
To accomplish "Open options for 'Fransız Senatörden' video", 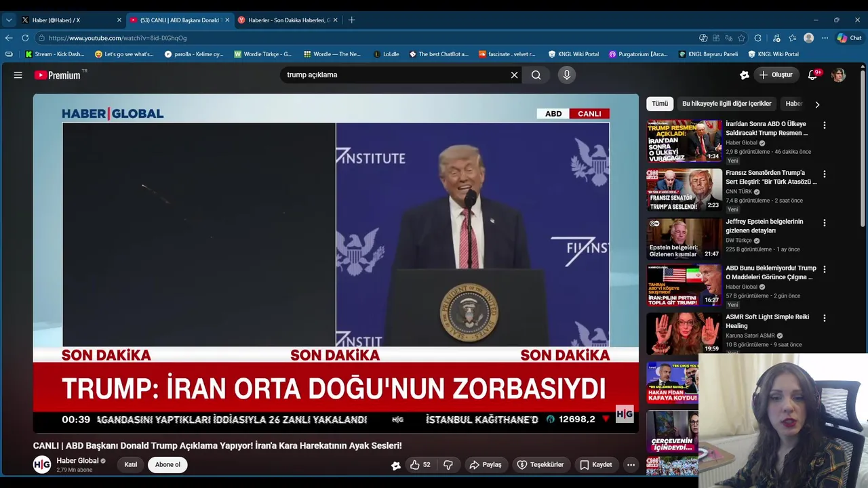I will pyautogui.click(x=825, y=174).
